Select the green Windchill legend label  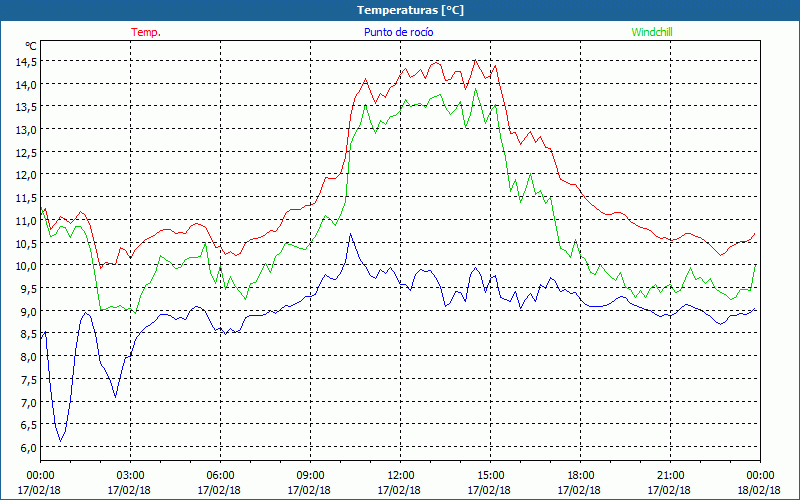tap(652, 32)
